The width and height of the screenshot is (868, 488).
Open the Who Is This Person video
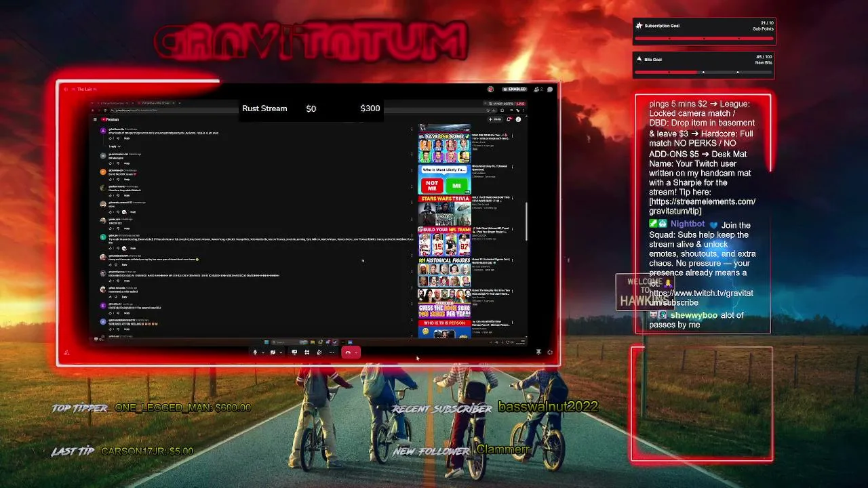coord(444,329)
